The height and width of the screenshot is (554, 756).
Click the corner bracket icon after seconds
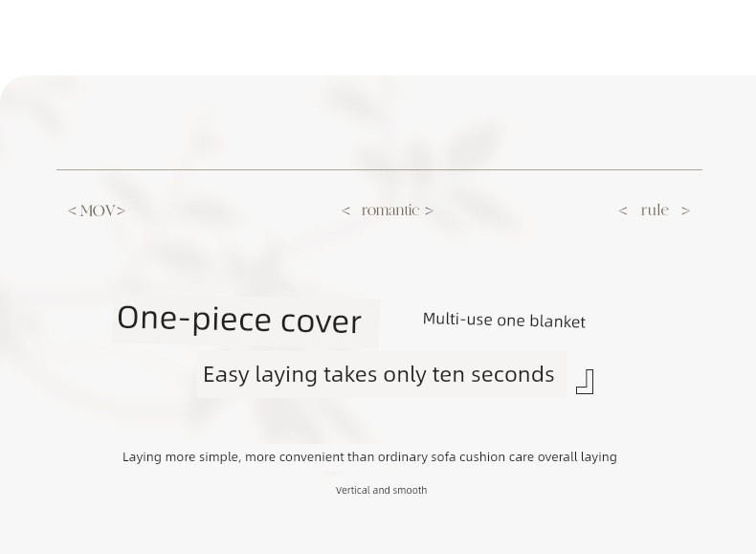[585, 382]
